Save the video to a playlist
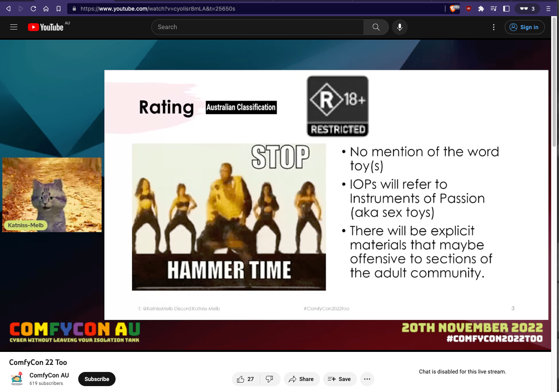 (x=339, y=379)
